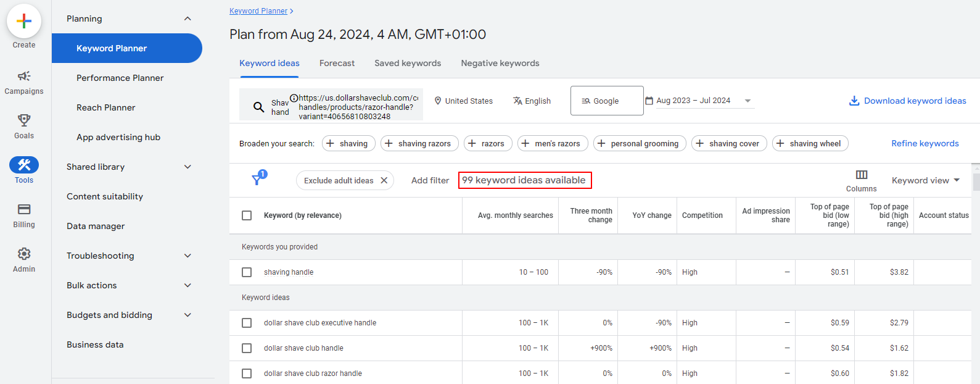The height and width of the screenshot is (384, 980).
Task: Add 'razors' suggestion chip
Action: (488, 143)
